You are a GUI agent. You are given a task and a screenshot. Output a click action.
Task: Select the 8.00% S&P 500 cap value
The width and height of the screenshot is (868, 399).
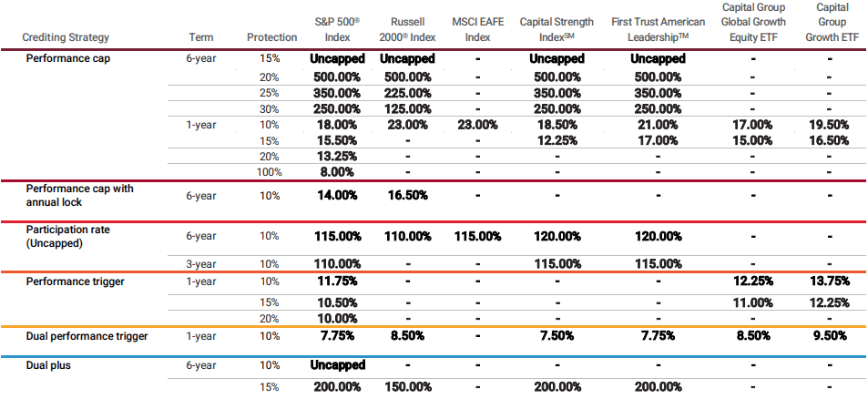[x=338, y=171]
